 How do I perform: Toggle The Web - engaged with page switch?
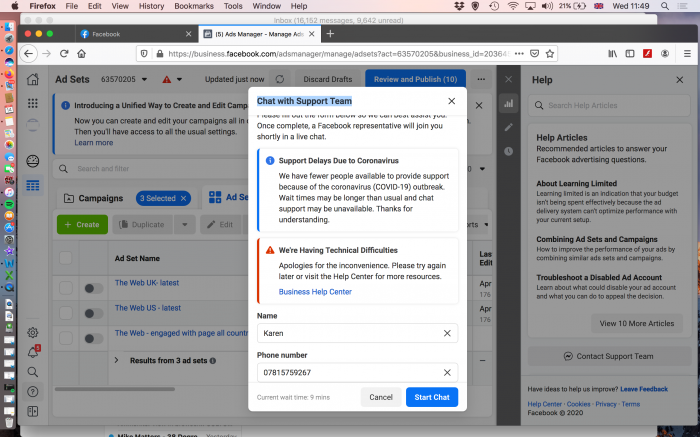tap(94, 338)
